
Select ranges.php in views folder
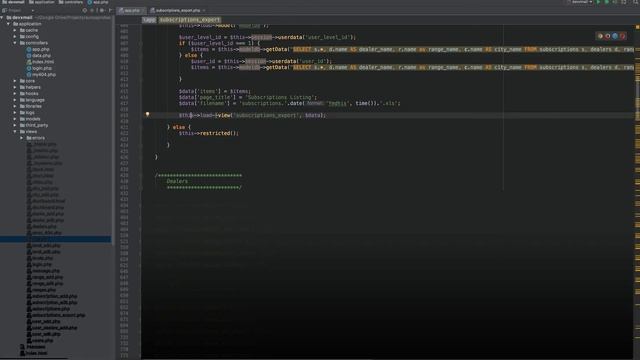[44, 290]
